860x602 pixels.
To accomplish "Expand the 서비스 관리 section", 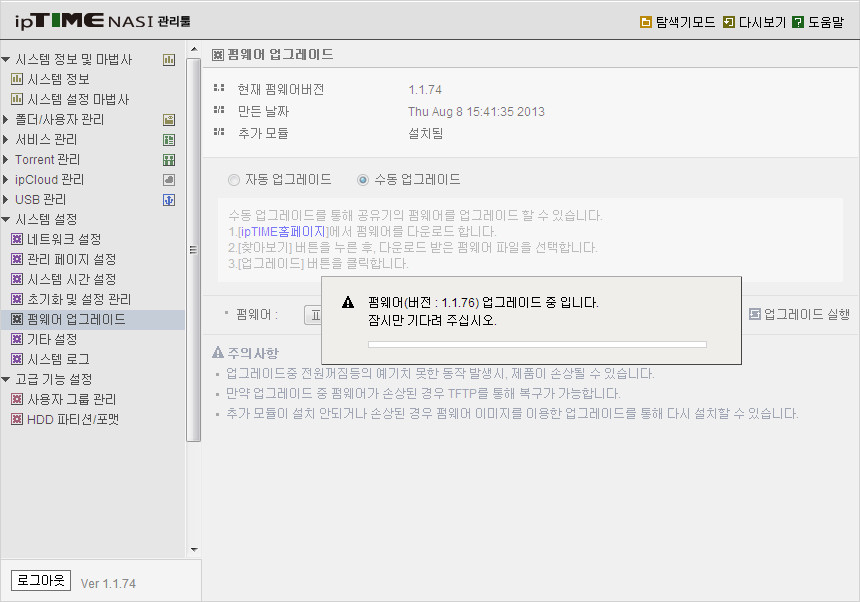I will pyautogui.click(x=5, y=139).
